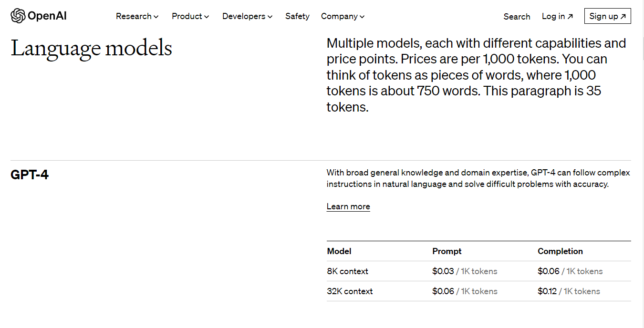Click the Prompt column header
This screenshot has height=328, width=644.
(447, 251)
